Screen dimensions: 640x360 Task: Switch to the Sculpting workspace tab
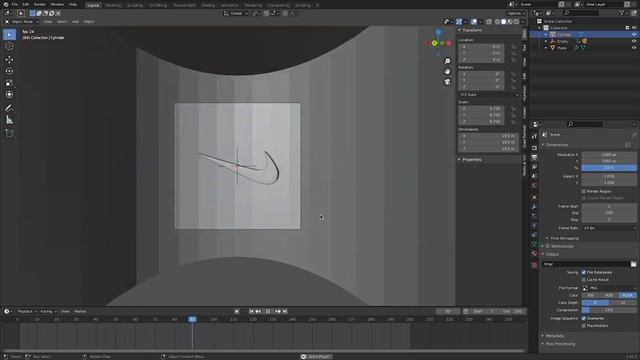point(135,5)
